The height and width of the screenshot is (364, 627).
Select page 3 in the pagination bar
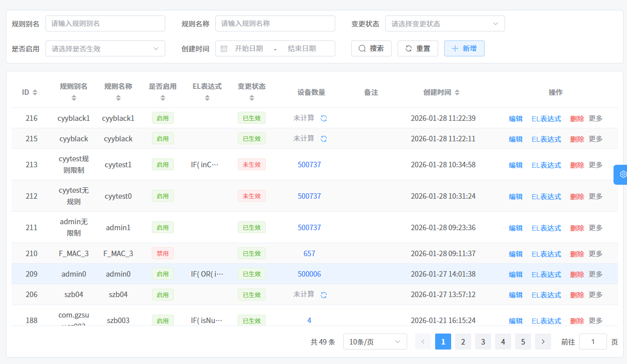coord(483,342)
